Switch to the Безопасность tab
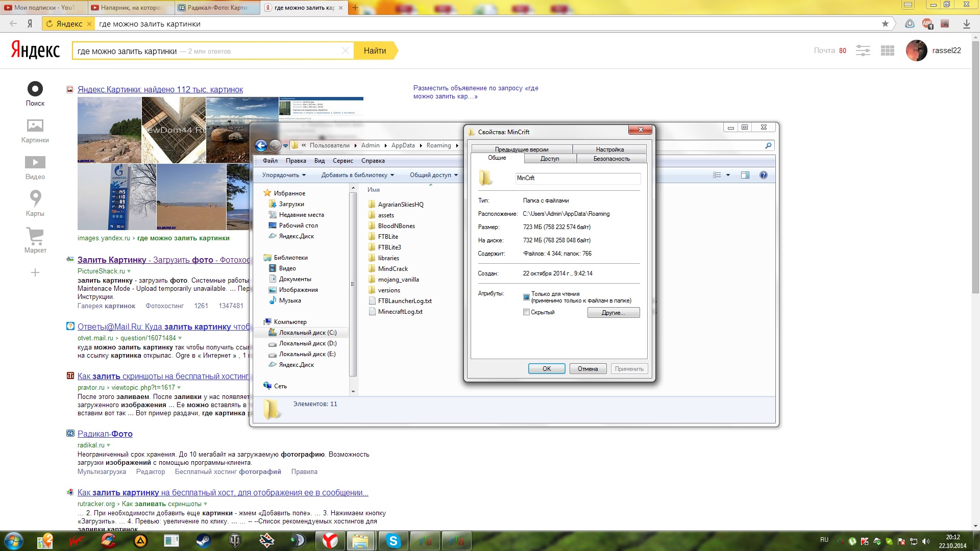This screenshot has width=980, height=551. pos(611,159)
